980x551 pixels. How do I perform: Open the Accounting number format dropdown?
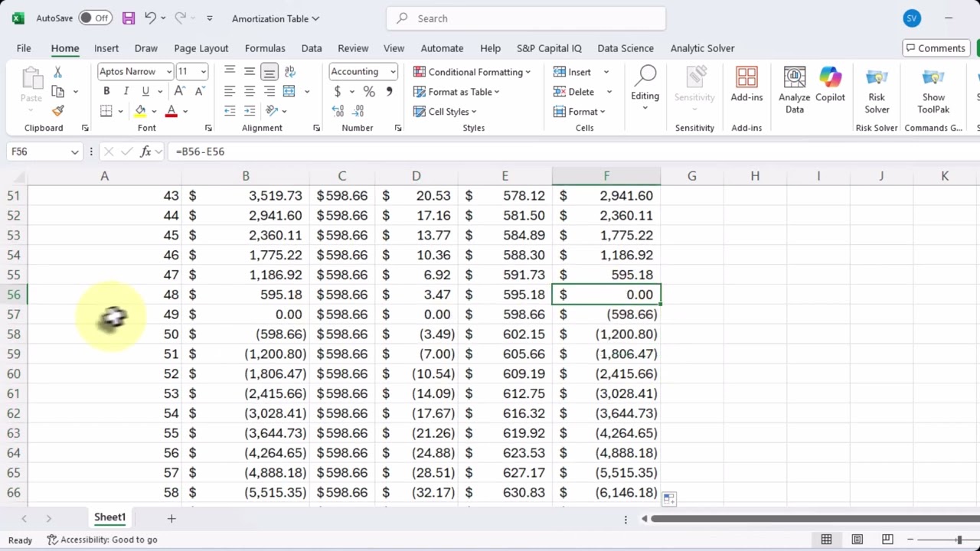click(x=393, y=72)
